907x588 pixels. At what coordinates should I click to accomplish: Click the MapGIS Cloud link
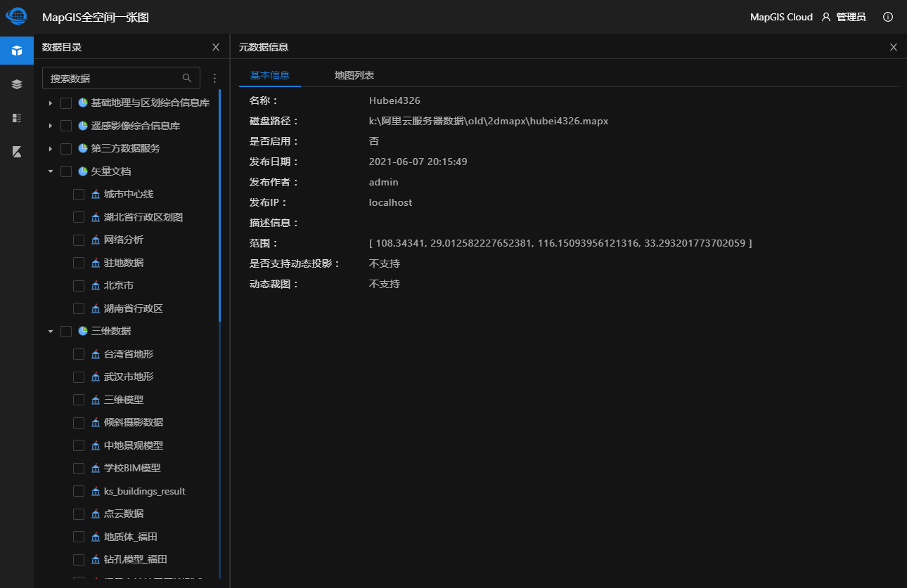tap(781, 17)
